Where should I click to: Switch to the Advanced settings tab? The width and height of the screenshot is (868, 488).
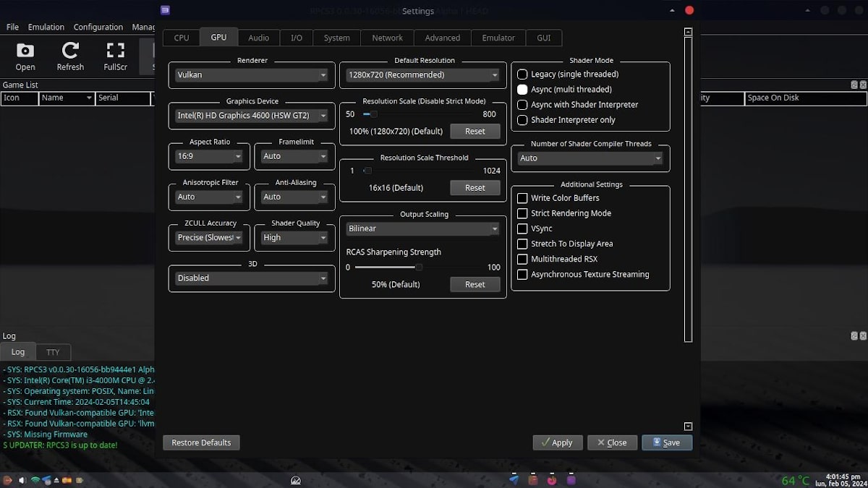[x=442, y=38]
